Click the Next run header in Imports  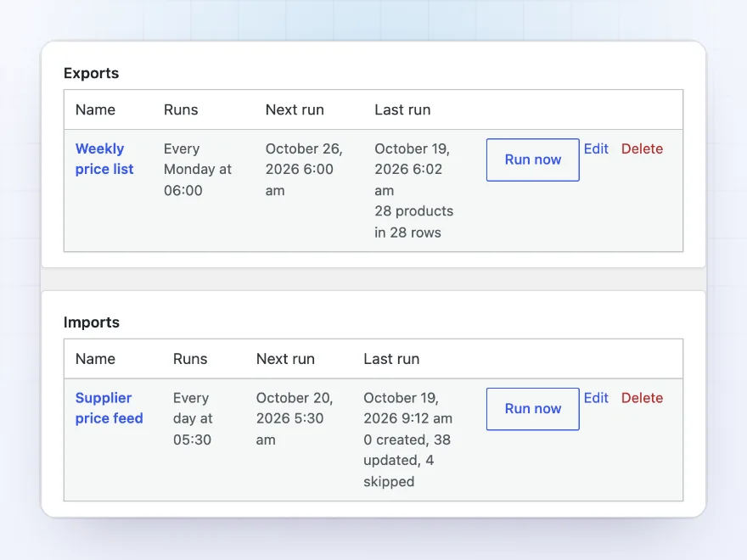[285, 359]
